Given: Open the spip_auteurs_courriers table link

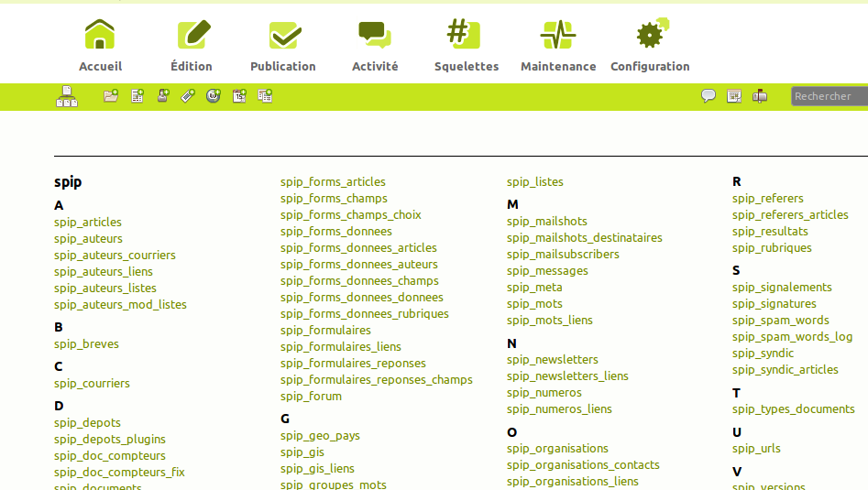Looking at the screenshot, I should click(x=115, y=256).
